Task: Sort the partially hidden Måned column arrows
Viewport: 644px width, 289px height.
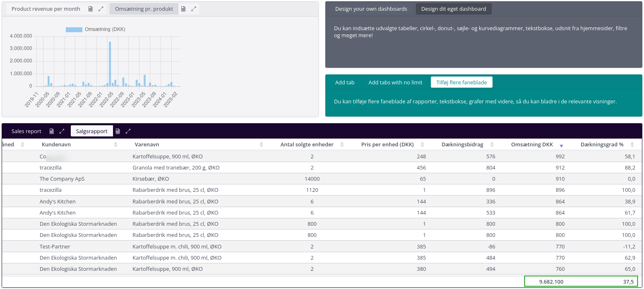Action: [22, 145]
